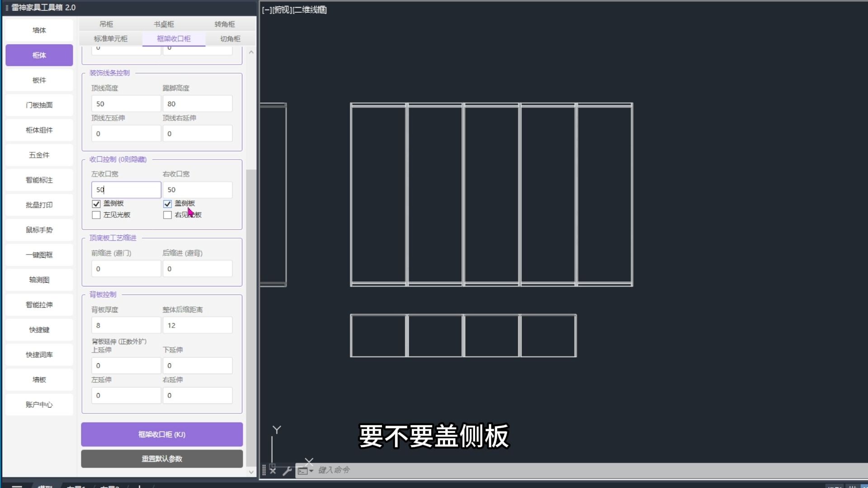Switch to the 书桌柜 tab
Image resolution: width=868 pixels, height=488 pixels.
click(164, 24)
